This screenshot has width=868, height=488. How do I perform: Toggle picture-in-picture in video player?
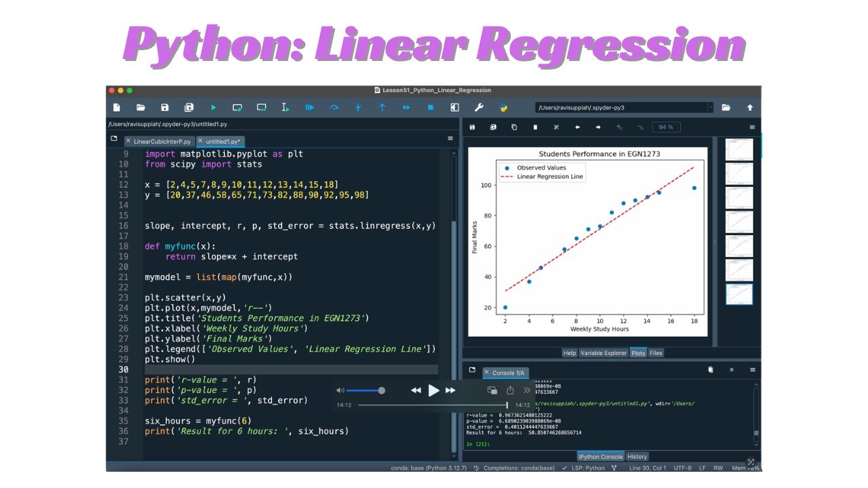492,390
